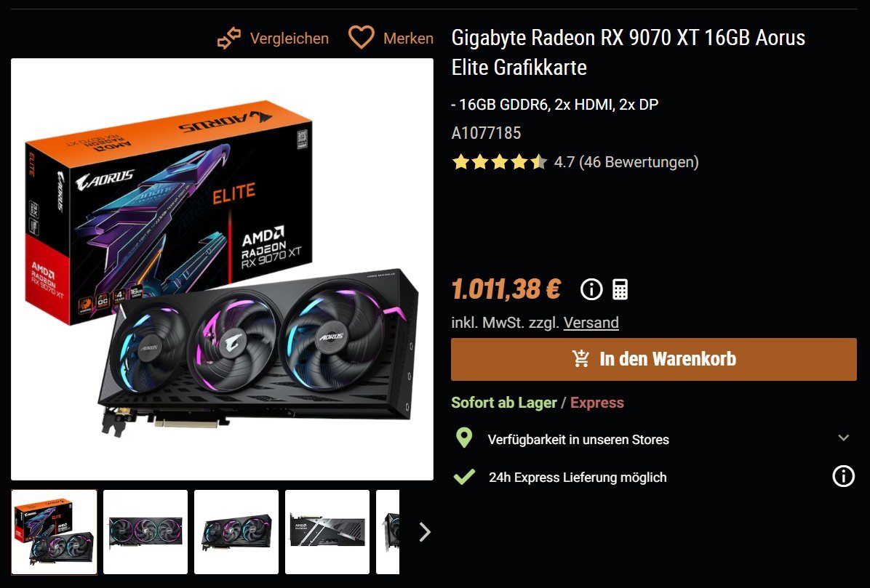Click the star rating icons
Viewport: 870px width, 588px height.
[x=499, y=162]
